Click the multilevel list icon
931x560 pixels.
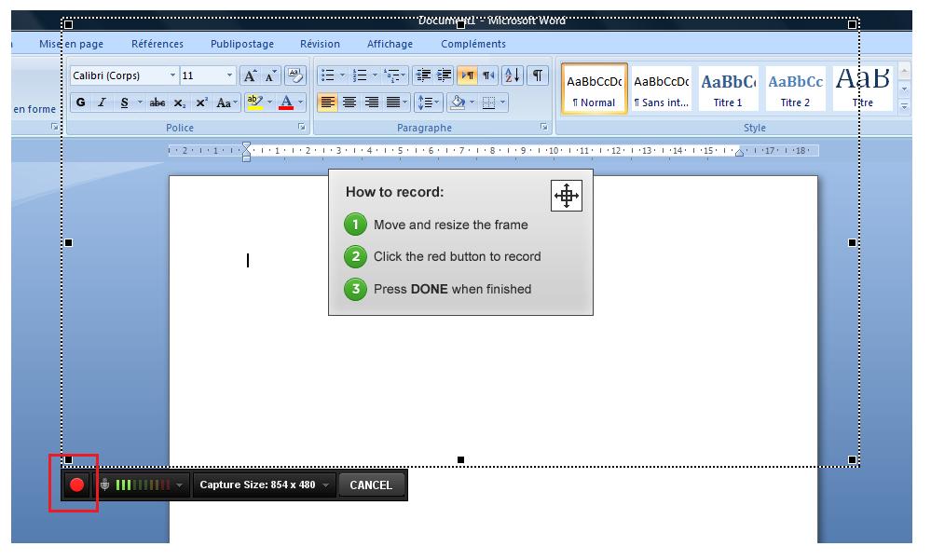pyautogui.click(x=391, y=75)
